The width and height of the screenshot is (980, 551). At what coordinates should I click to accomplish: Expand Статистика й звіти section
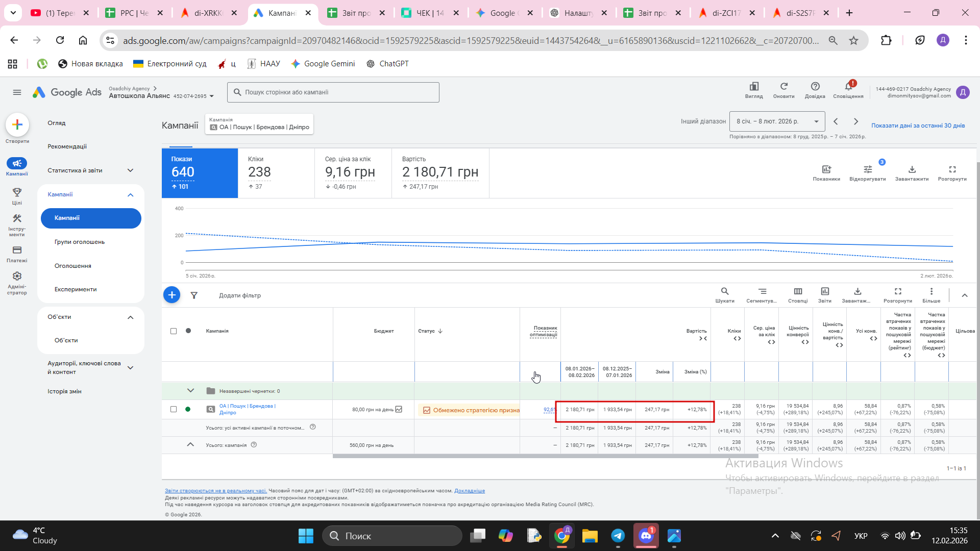[130, 170]
